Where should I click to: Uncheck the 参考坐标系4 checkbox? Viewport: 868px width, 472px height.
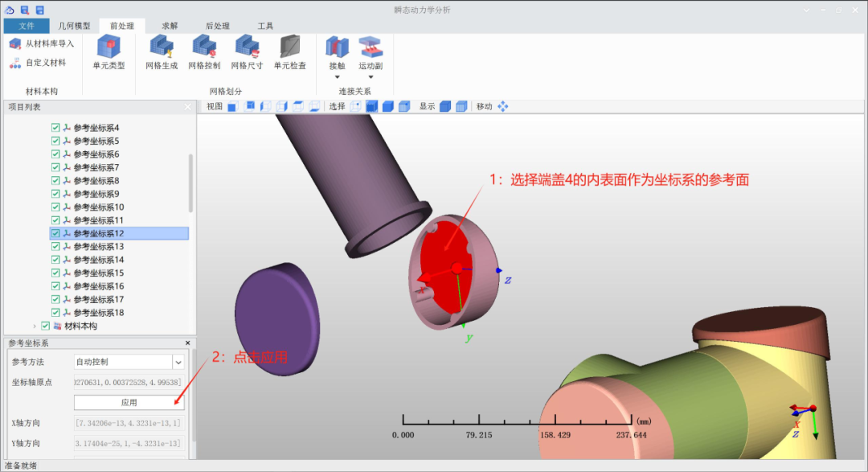(x=55, y=127)
